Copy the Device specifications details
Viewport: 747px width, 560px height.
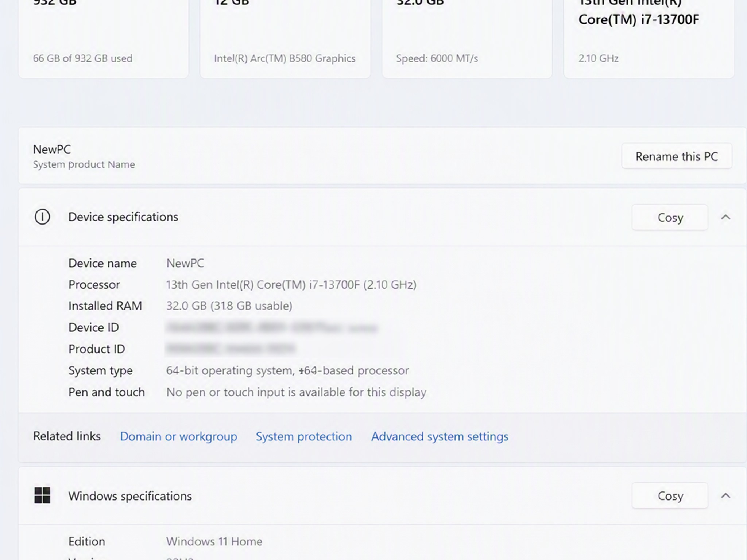(x=670, y=217)
